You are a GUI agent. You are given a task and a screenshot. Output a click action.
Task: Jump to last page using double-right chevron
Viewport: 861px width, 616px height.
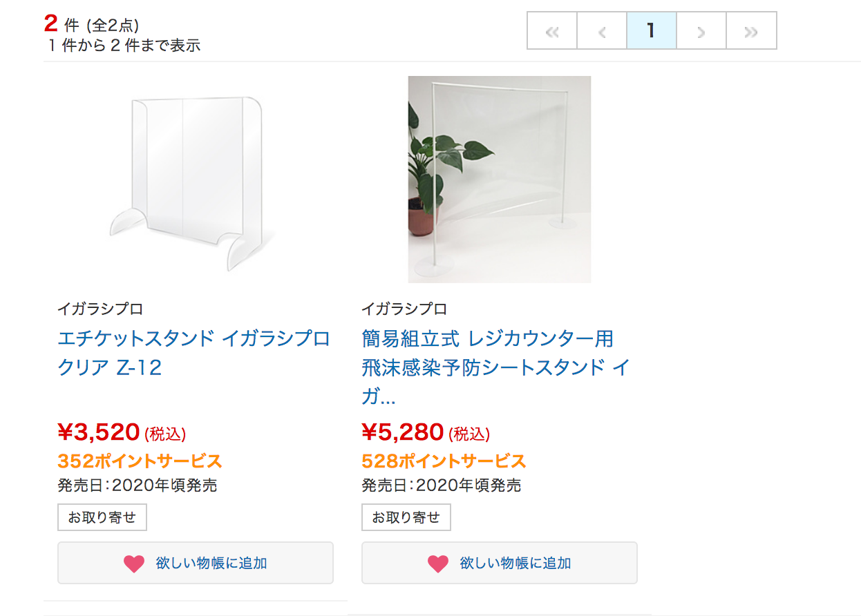tap(751, 31)
